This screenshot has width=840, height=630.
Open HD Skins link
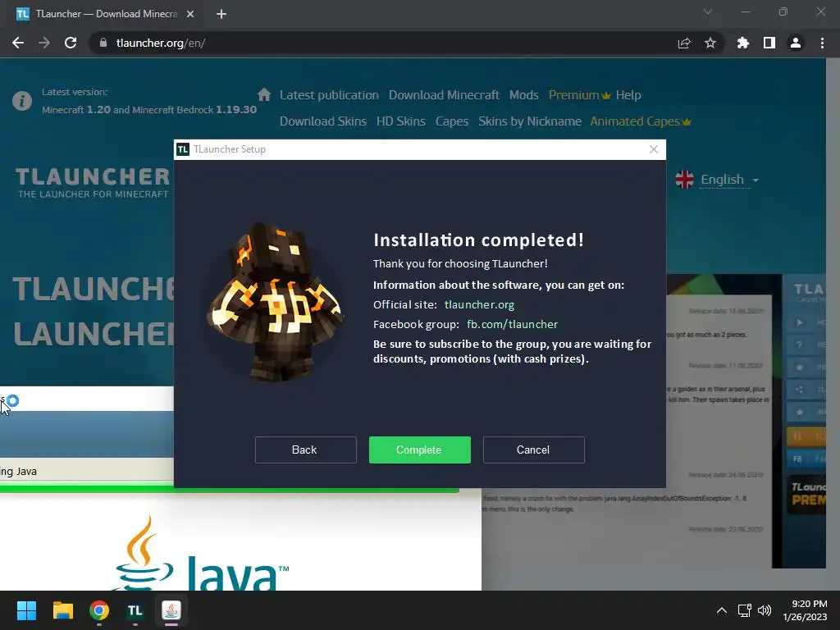[x=400, y=121]
